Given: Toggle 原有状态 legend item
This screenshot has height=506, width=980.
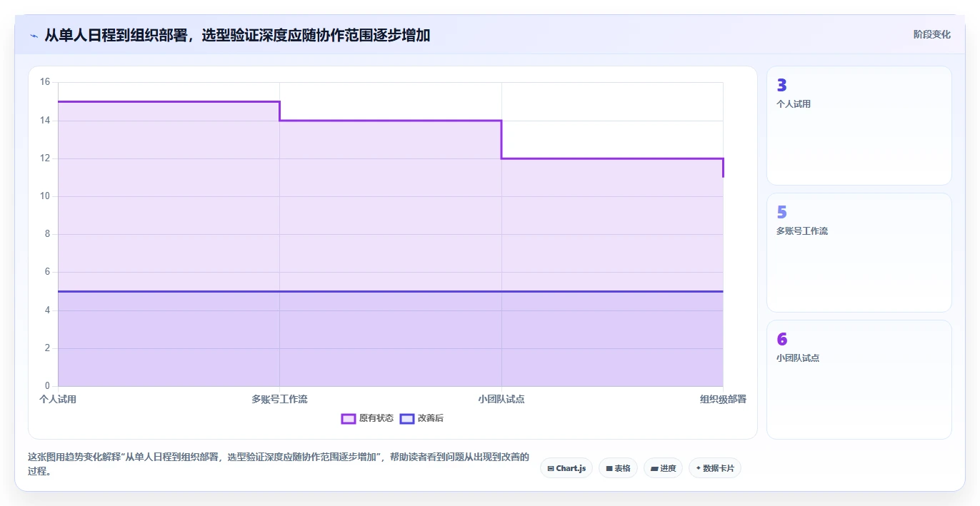Looking at the screenshot, I should click(x=367, y=418).
